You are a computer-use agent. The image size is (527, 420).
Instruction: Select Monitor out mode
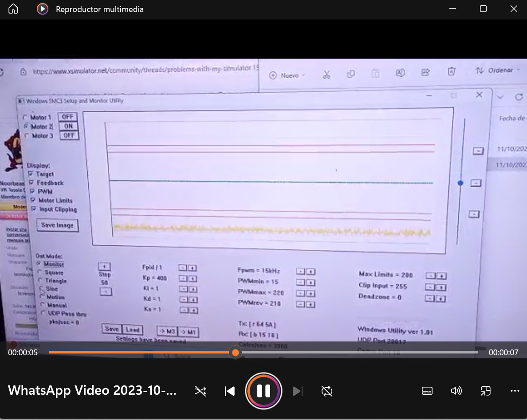click(x=39, y=264)
